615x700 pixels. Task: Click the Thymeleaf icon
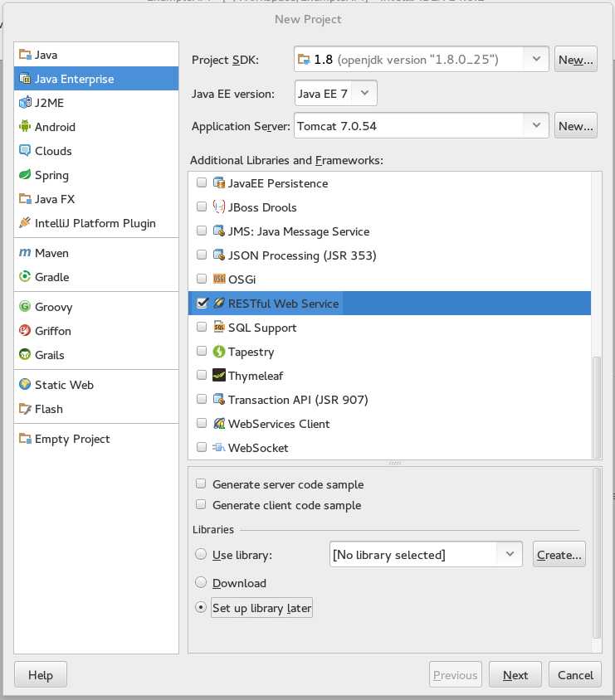pyautogui.click(x=219, y=376)
